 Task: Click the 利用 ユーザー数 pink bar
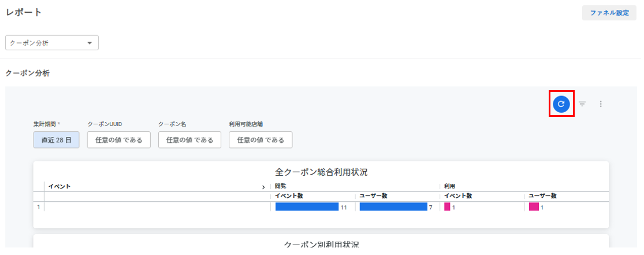534,207
